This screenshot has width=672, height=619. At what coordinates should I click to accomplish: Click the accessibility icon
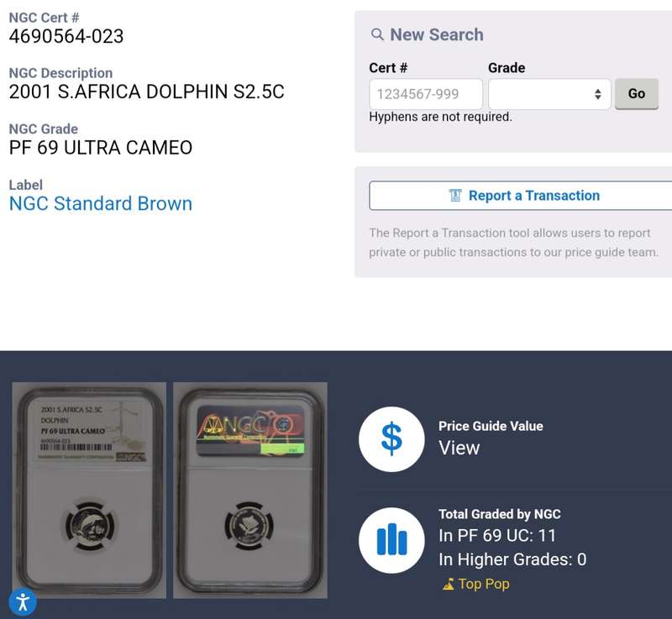(x=23, y=602)
